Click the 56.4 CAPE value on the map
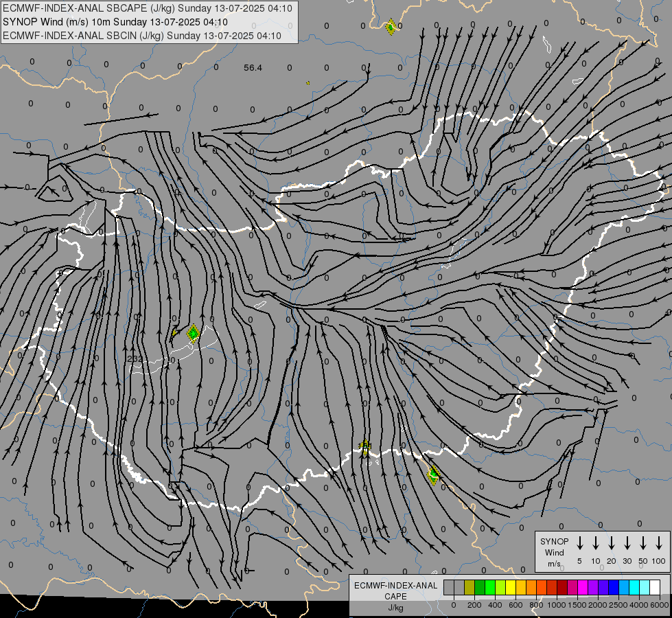Screen dimensions: 672x618 [253, 68]
